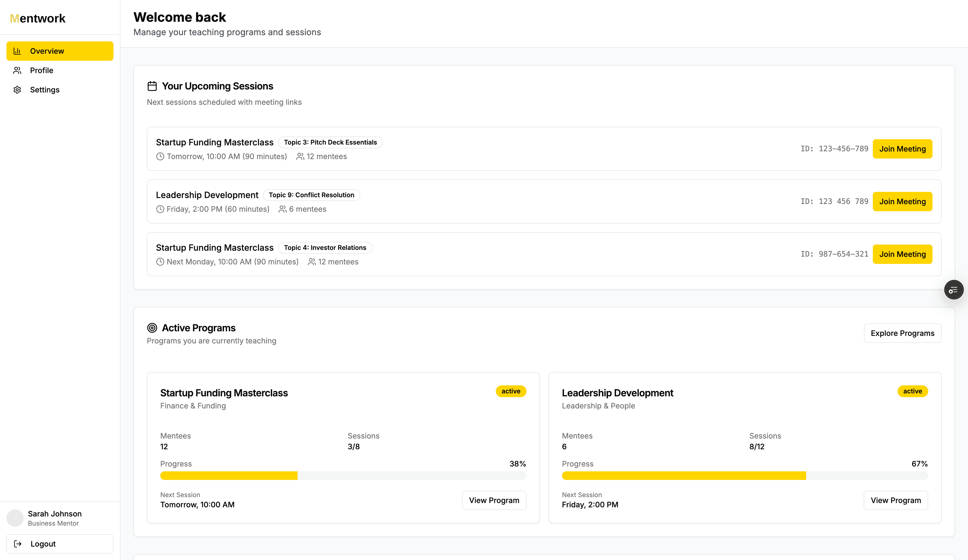Toggle the active badge on Startup Funding Masterclass
This screenshot has height=560, width=968.
click(x=511, y=391)
